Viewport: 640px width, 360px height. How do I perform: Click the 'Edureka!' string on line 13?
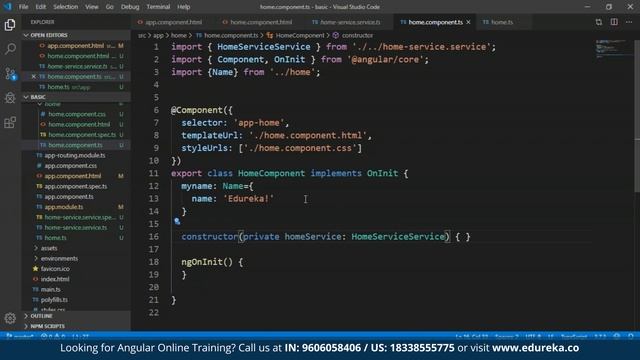[249, 199]
